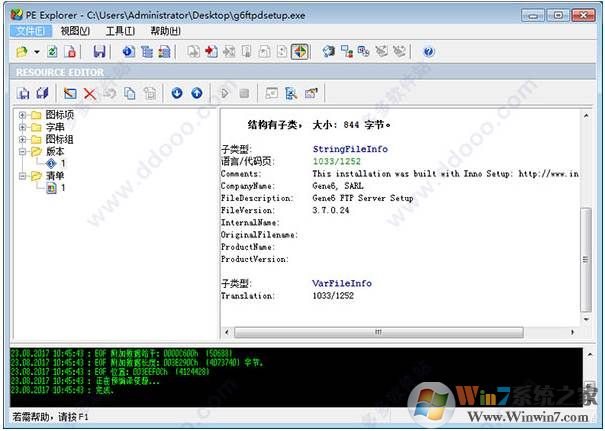
Task: Click the log panel scroll up arrow
Action: (x=590, y=355)
